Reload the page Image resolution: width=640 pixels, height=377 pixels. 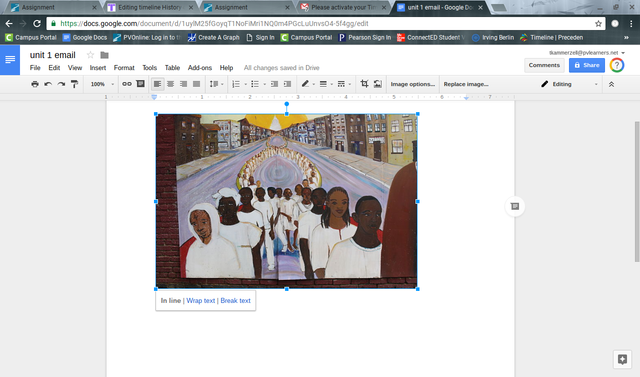(x=37, y=24)
